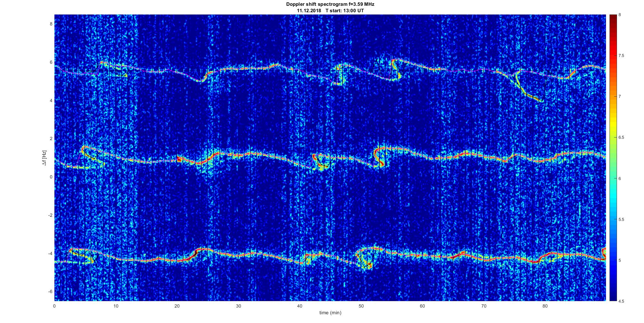Click the y-axis tick label '6'
Viewport: 644px width, 323px height.
coord(51,62)
